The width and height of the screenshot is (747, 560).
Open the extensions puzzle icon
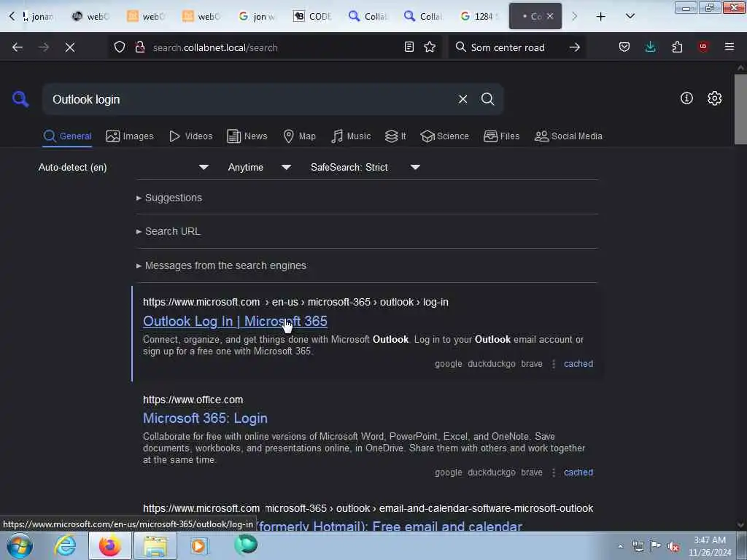(677, 47)
